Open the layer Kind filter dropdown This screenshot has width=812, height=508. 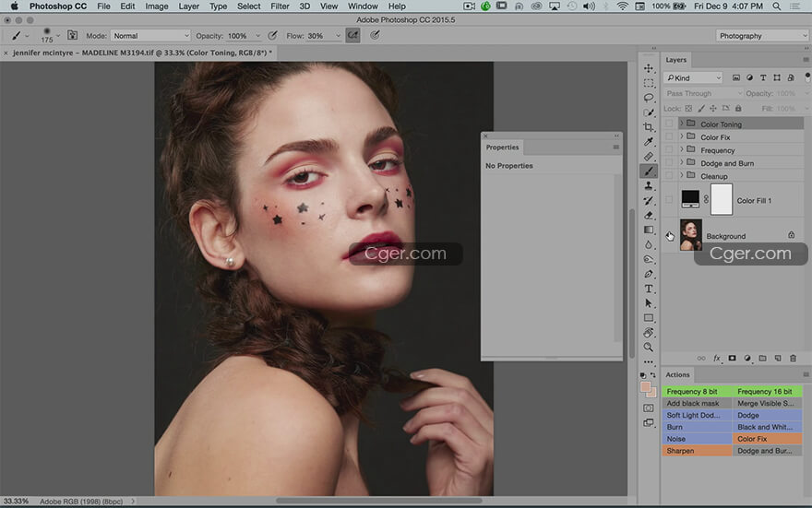693,77
